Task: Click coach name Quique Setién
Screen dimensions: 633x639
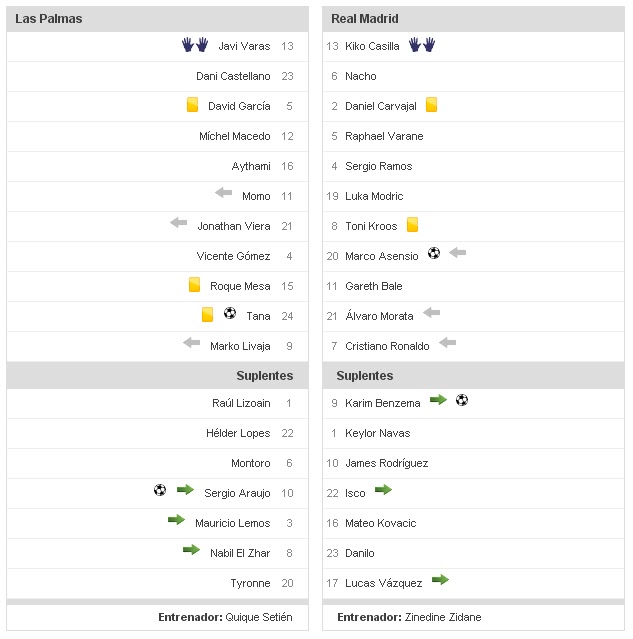Action: click(259, 617)
